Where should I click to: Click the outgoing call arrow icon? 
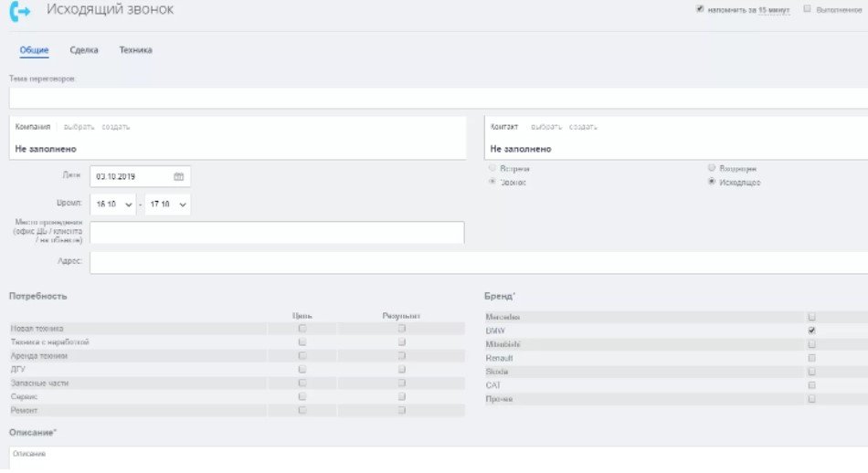pos(19,11)
